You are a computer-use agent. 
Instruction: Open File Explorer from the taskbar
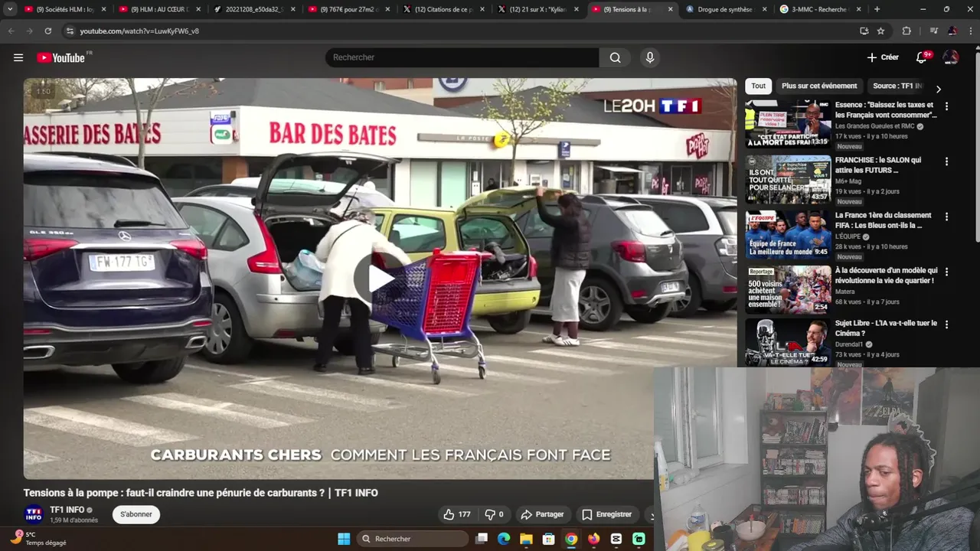(x=526, y=539)
